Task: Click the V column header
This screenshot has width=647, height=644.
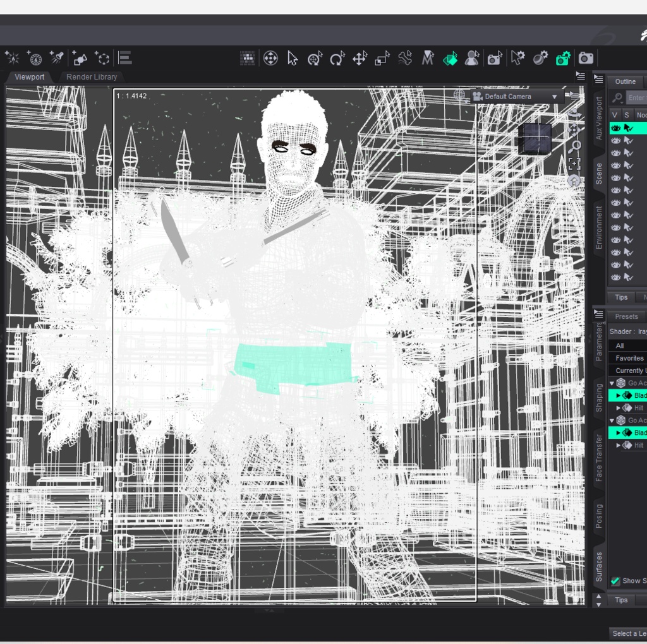Action: (615, 115)
